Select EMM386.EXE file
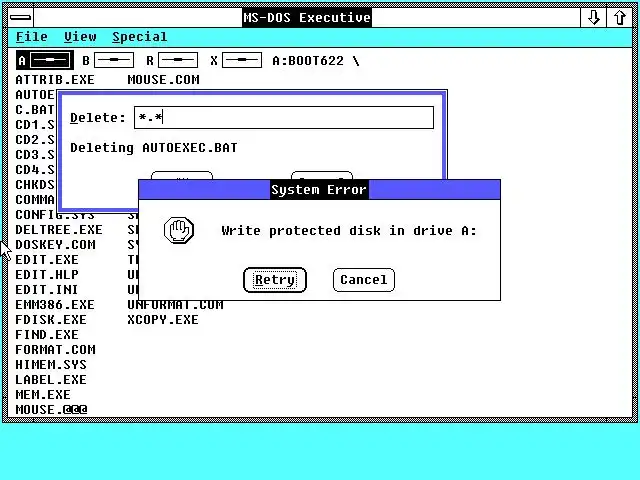Viewport: 640px width, 480px height. pos(55,305)
